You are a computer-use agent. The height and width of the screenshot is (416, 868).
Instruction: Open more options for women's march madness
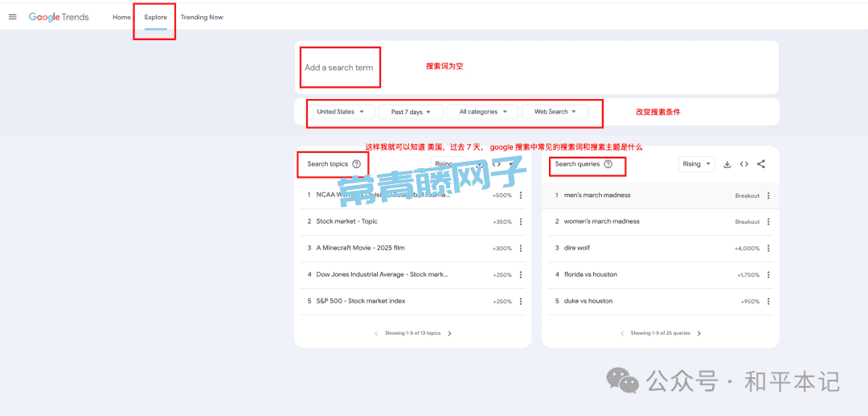[768, 221]
